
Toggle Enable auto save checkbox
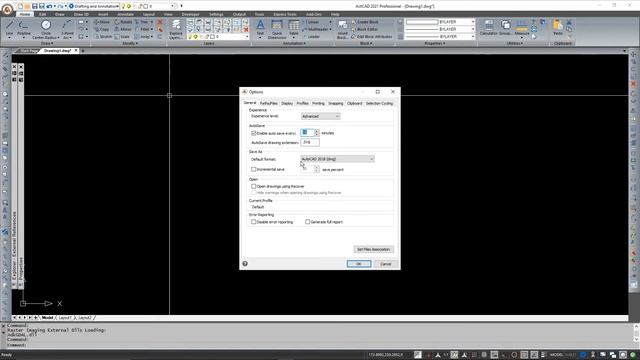tap(253, 133)
